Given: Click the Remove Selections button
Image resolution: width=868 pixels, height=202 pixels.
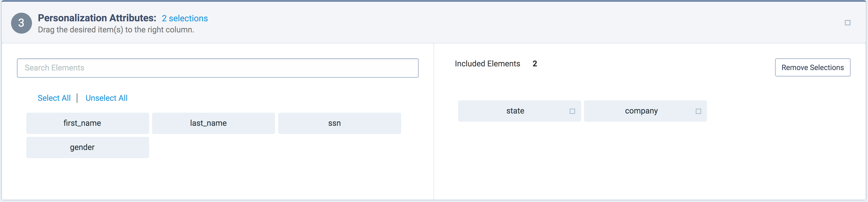Looking at the screenshot, I should (x=812, y=67).
